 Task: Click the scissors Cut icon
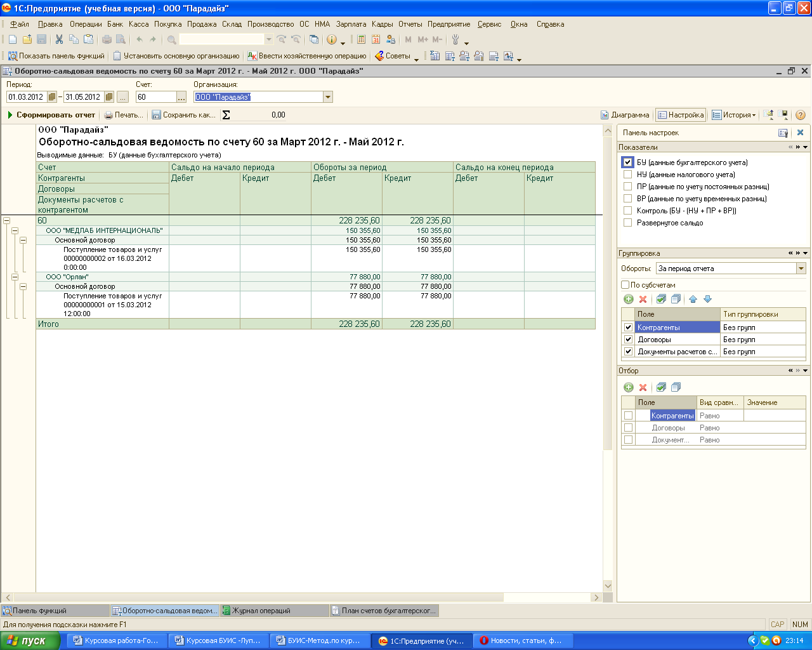(x=59, y=39)
